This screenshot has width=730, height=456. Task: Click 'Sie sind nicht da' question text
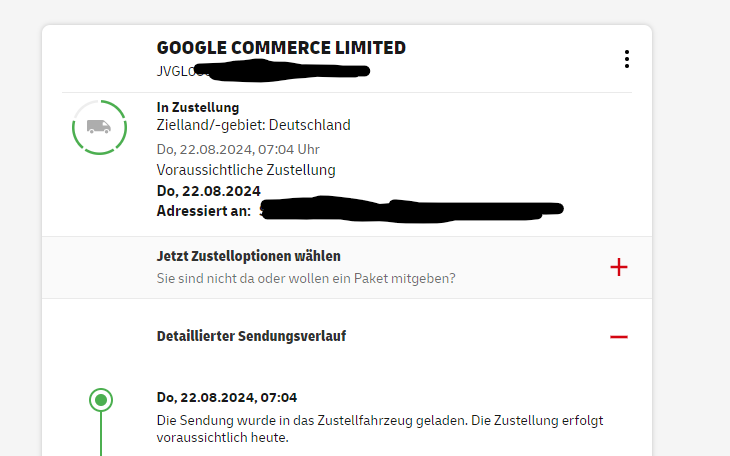click(x=306, y=278)
